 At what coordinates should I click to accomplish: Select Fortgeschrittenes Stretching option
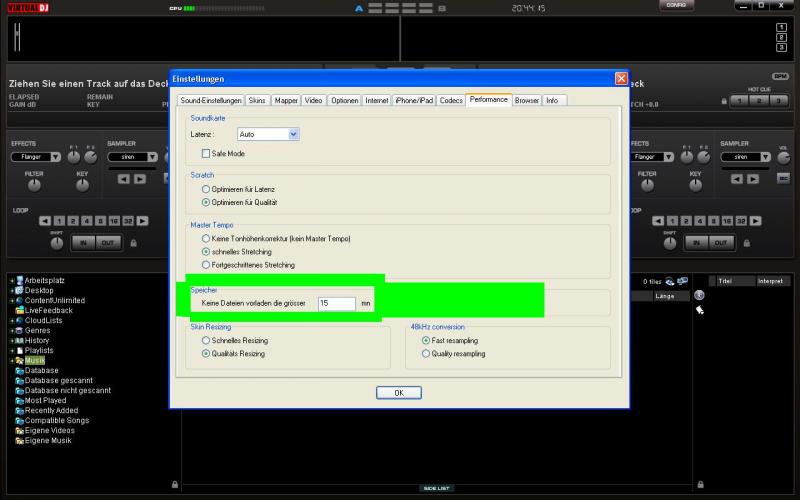pos(206,265)
